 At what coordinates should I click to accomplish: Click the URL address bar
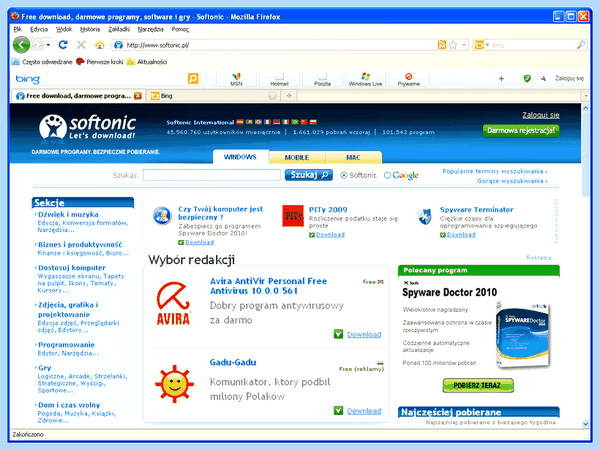pyautogui.click(x=281, y=45)
